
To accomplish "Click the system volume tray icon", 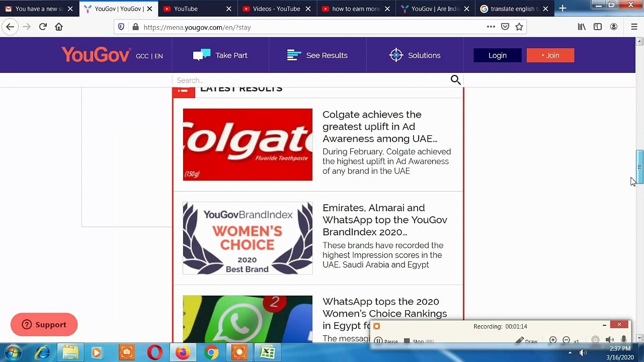I will [x=583, y=353].
